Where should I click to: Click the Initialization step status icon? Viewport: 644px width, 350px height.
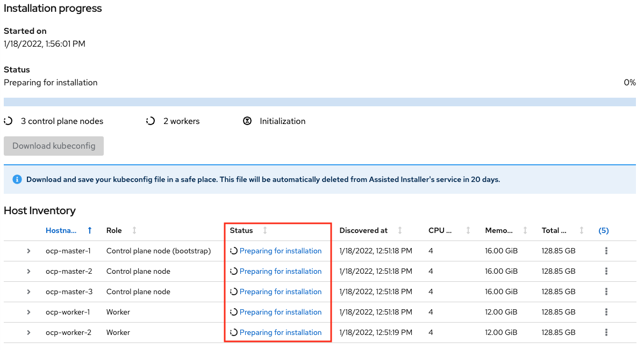pyautogui.click(x=247, y=121)
